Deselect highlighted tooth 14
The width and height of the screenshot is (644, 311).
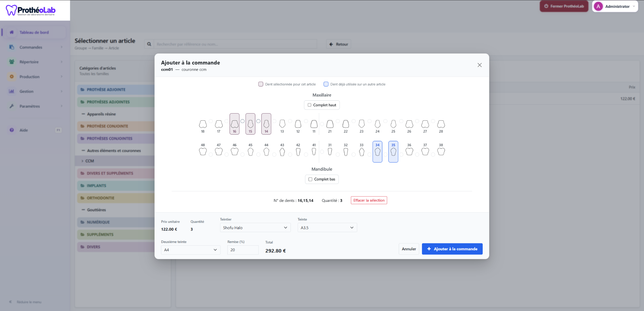(266, 124)
